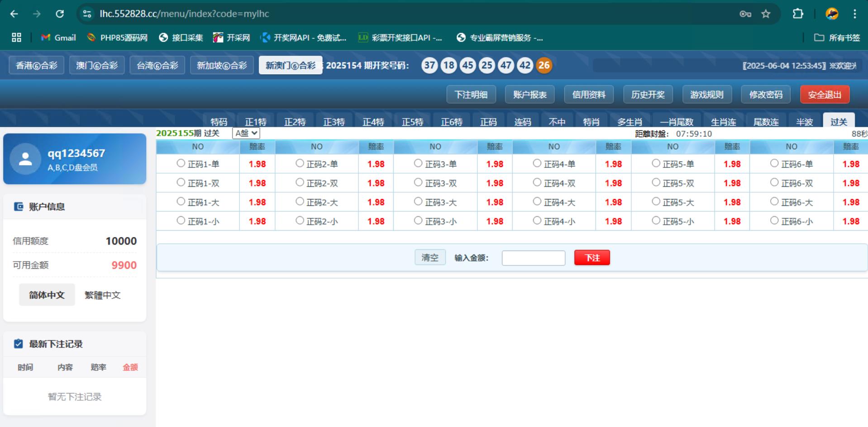Click the 输入金额 amount input field

point(533,258)
